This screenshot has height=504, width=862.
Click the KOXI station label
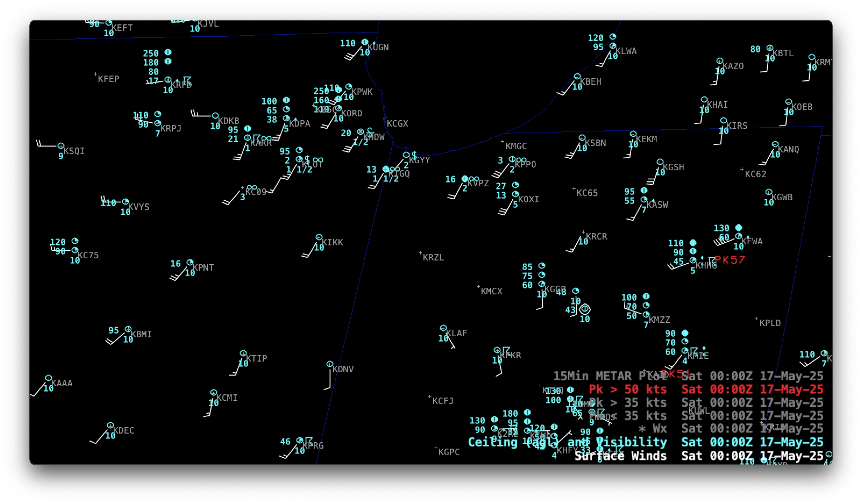[528, 199]
